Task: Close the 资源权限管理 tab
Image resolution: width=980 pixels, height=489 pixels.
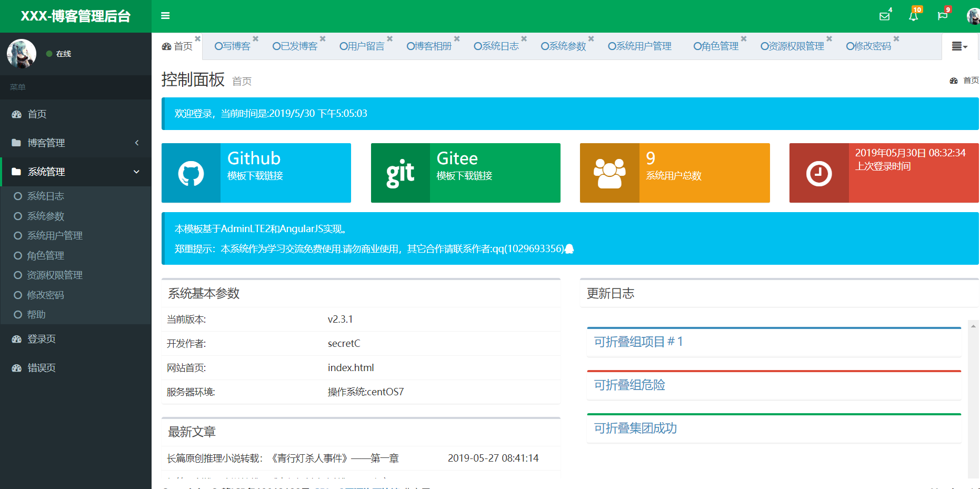Action: pyautogui.click(x=829, y=38)
